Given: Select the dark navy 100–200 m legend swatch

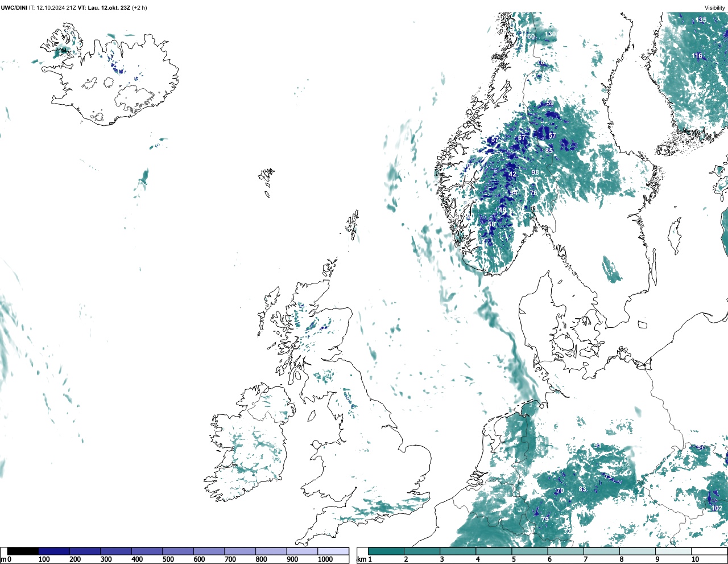Looking at the screenshot, I should click(54, 551).
